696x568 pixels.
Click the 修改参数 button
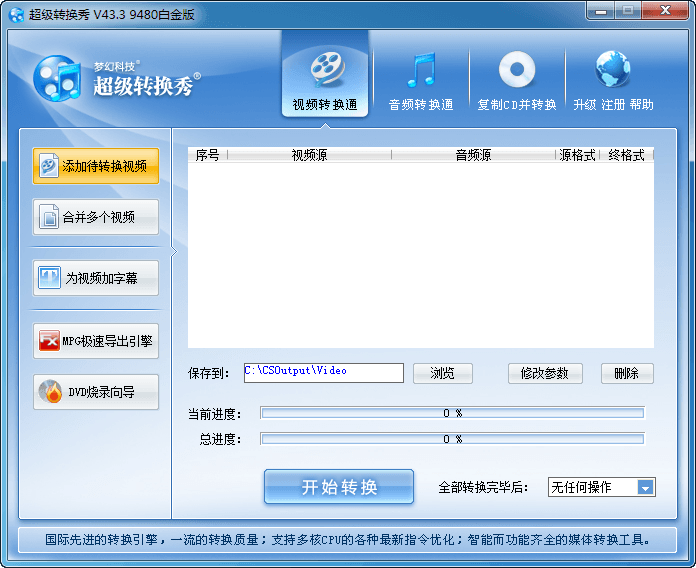click(544, 373)
